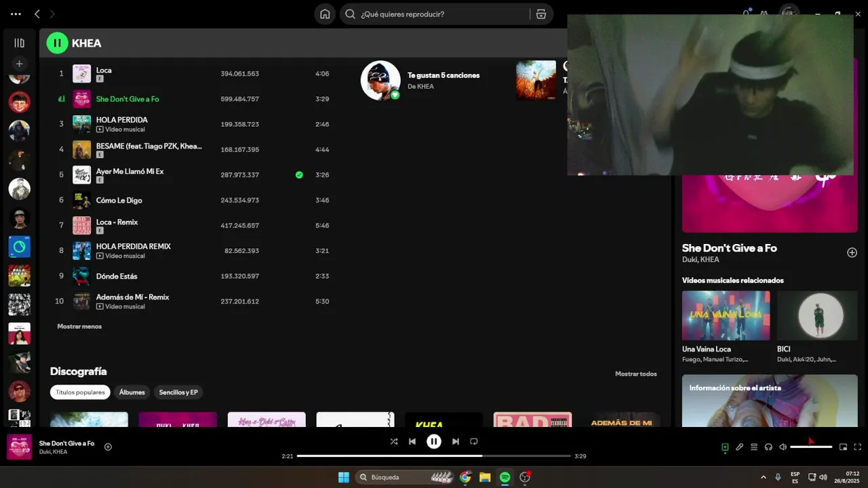
Task: Go back with the left arrow
Action: (x=37, y=14)
